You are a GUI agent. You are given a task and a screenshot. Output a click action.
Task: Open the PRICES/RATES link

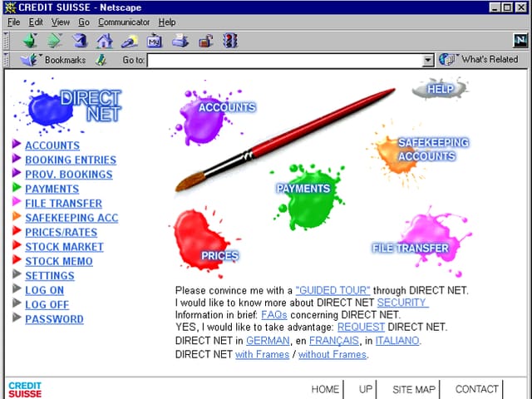[x=61, y=233]
